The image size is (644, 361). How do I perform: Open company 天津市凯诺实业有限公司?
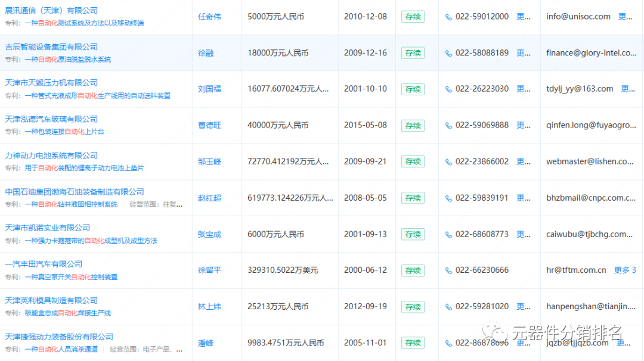pyautogui.click(x=47, y=228)
